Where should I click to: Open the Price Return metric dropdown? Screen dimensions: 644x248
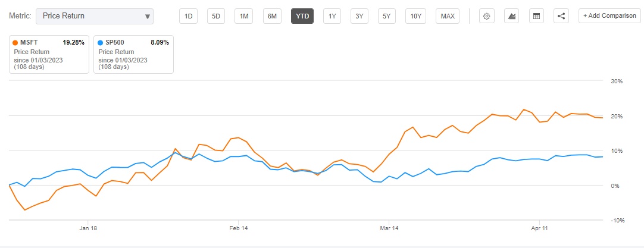95,16
